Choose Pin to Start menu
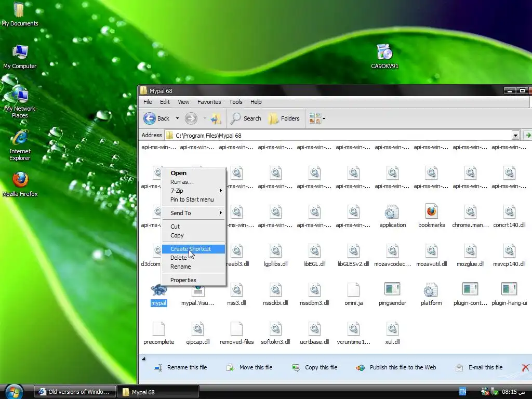 [x=193, y=199]
